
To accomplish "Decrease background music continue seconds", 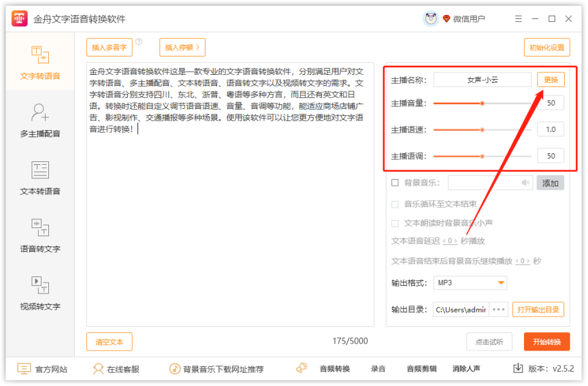I will coord(517,261).
